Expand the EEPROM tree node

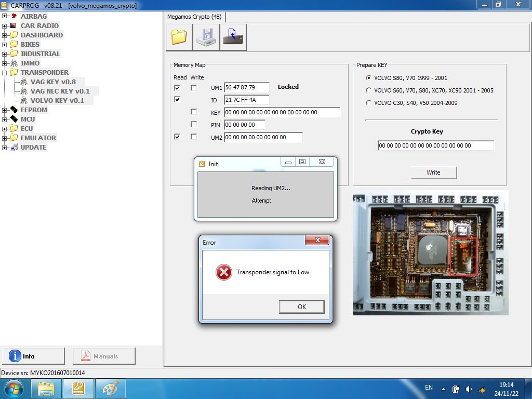pyautogui.click(x=4, y=110)
